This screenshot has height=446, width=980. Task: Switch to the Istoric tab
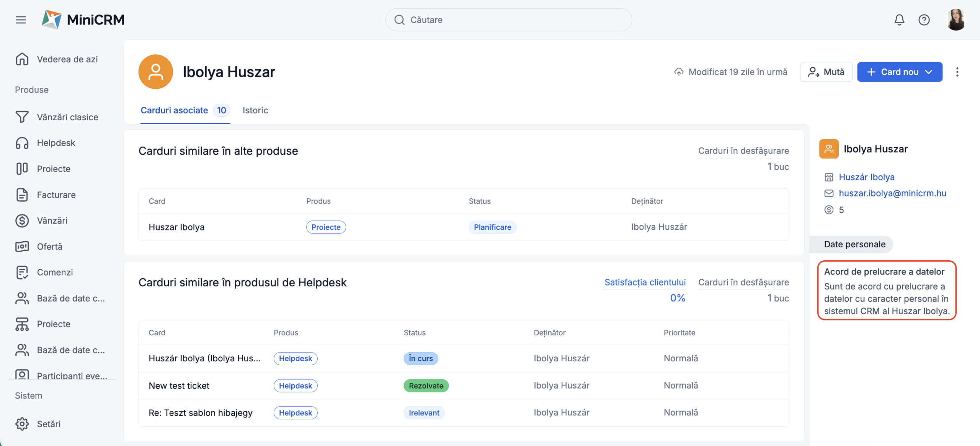pos(255,110)
